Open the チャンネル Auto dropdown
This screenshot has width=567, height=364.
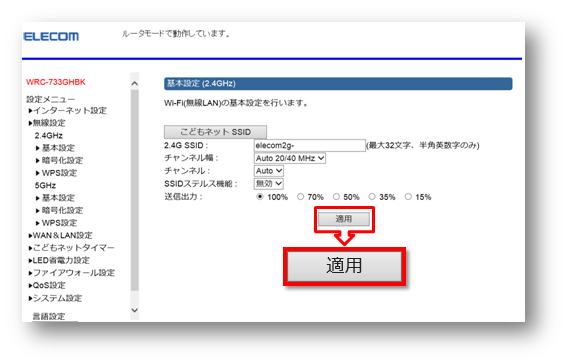pyautogui.click(x=269, y=171)
